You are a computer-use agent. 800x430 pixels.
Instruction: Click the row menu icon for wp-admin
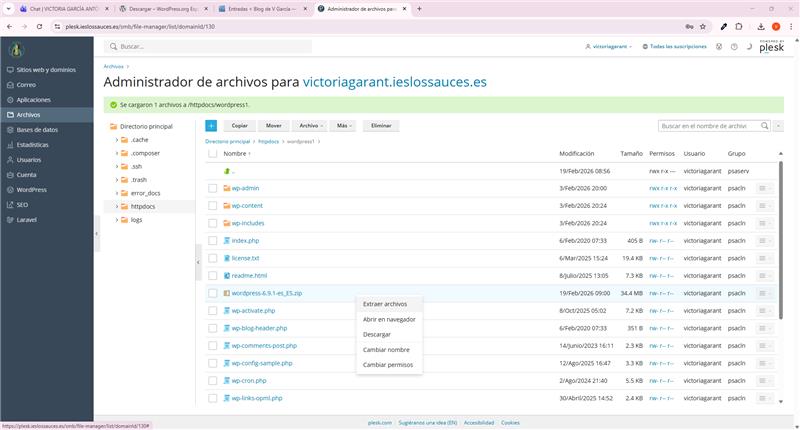tap(765, 188)
